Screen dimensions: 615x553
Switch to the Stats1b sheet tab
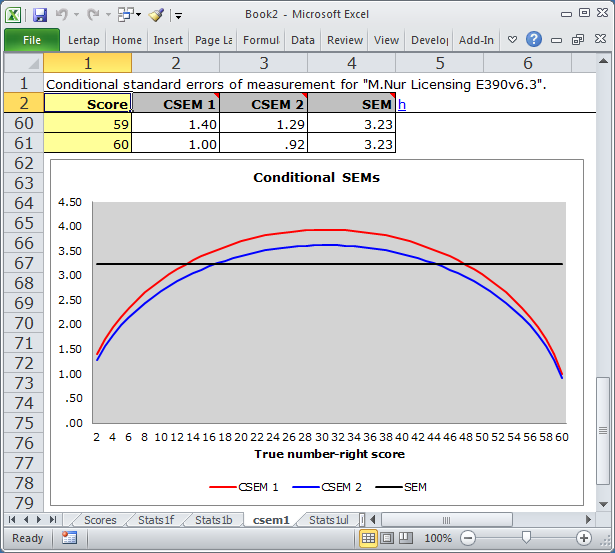pos(214,520)
